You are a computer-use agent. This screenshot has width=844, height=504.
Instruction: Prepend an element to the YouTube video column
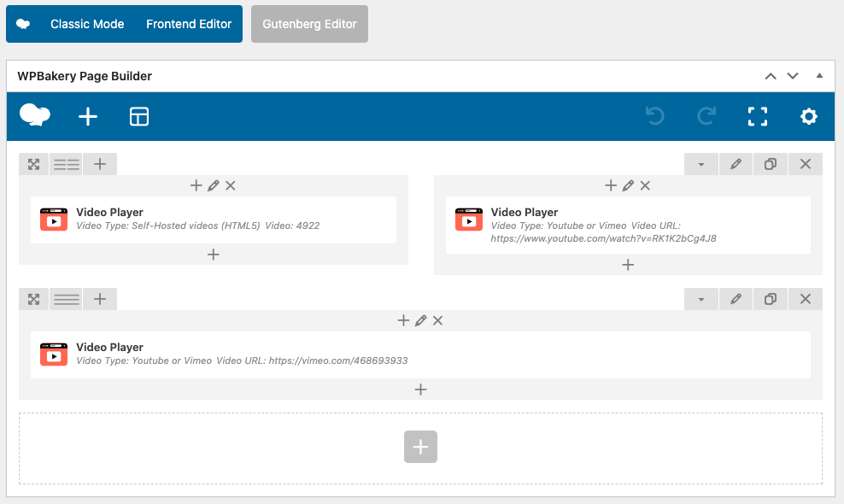pyautogui.click(x=611, y=185)
